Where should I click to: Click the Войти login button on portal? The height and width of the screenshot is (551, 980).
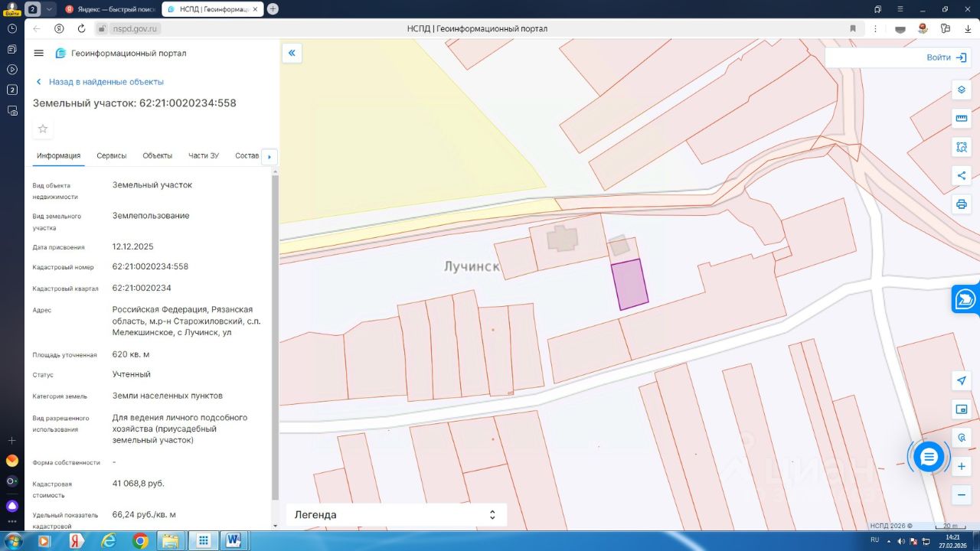[946, 57]
